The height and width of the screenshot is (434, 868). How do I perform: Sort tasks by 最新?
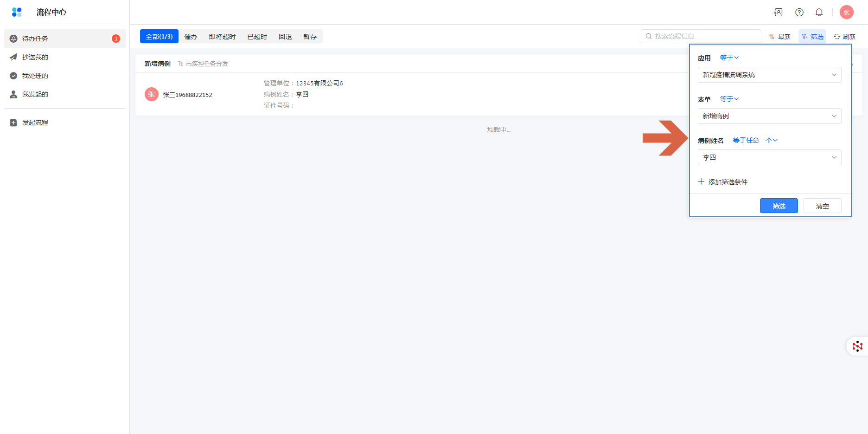point(780,37)
